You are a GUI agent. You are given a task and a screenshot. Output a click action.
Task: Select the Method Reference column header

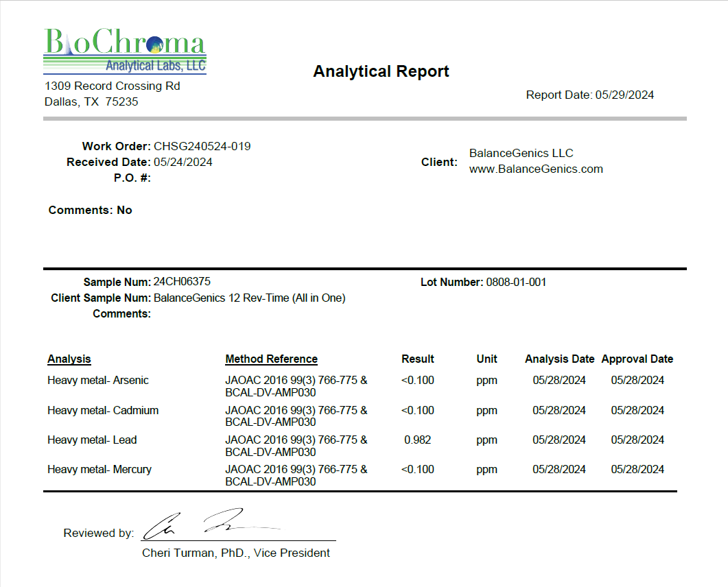point(271,359)
